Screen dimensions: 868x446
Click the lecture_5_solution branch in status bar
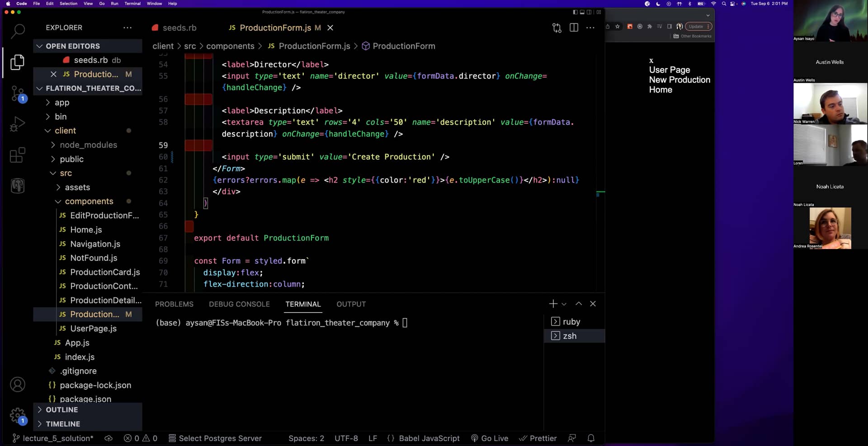(x=53, y=438)
